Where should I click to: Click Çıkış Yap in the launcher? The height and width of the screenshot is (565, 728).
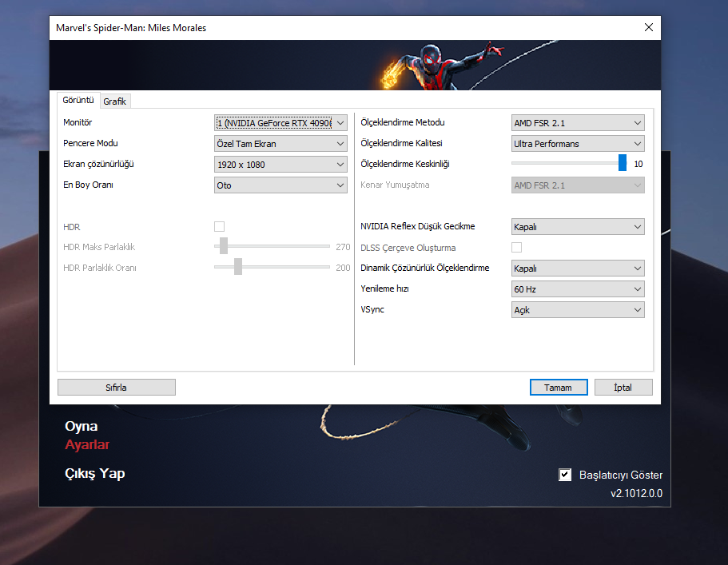click(95, 474)
